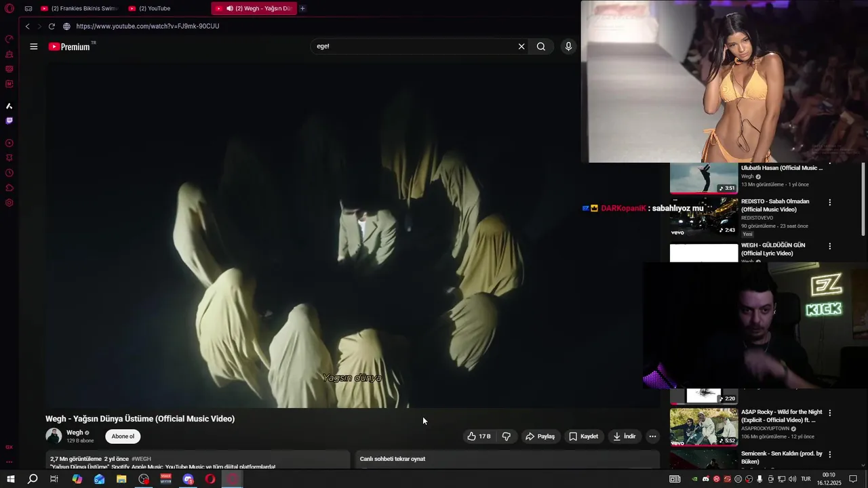Clear the search box with X icon
Screen dimensions: 868x488
coord(521,47)
